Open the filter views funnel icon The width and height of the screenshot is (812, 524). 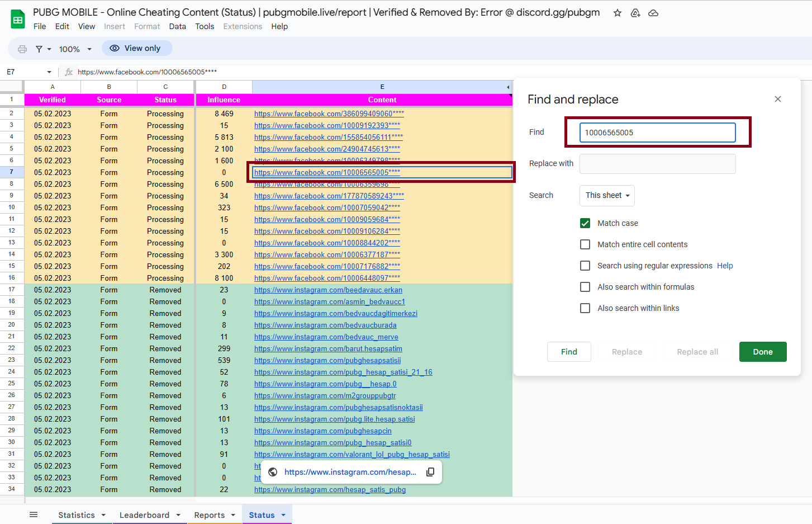click(x=39, y=48)
